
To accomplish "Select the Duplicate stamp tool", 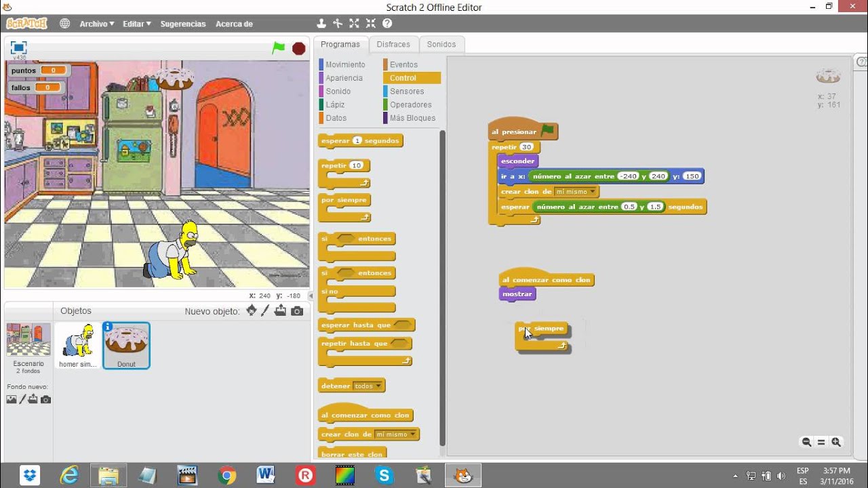I will point(321,24).
